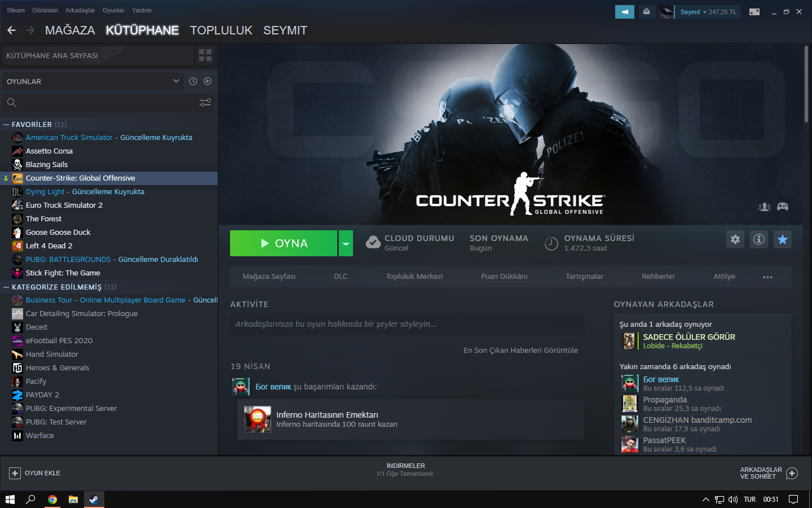Show ready-to-play games icon

point(208,81)
